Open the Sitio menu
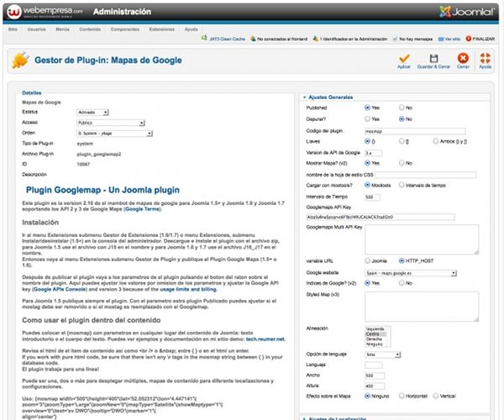 click(x=13, y=29)
